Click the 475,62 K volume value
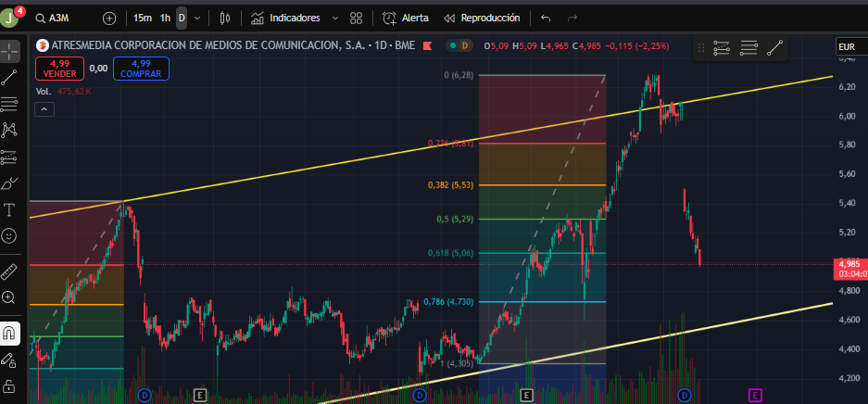The height and width of the screenshot is (404, 868). pyautogui.click(x=74, y=92)
